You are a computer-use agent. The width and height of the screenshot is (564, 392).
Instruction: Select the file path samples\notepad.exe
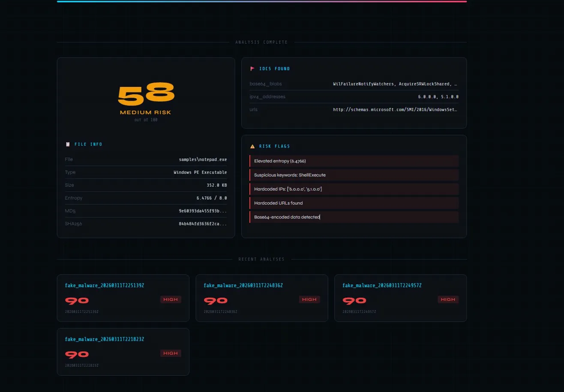(x=203, y=159)
